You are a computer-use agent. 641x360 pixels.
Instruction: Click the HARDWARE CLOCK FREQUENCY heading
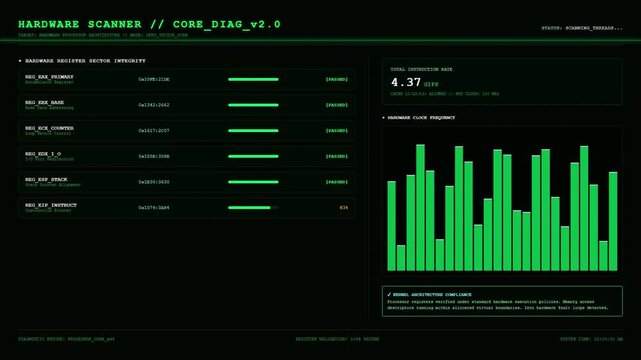pyautogui.click(x=421, y=118)
